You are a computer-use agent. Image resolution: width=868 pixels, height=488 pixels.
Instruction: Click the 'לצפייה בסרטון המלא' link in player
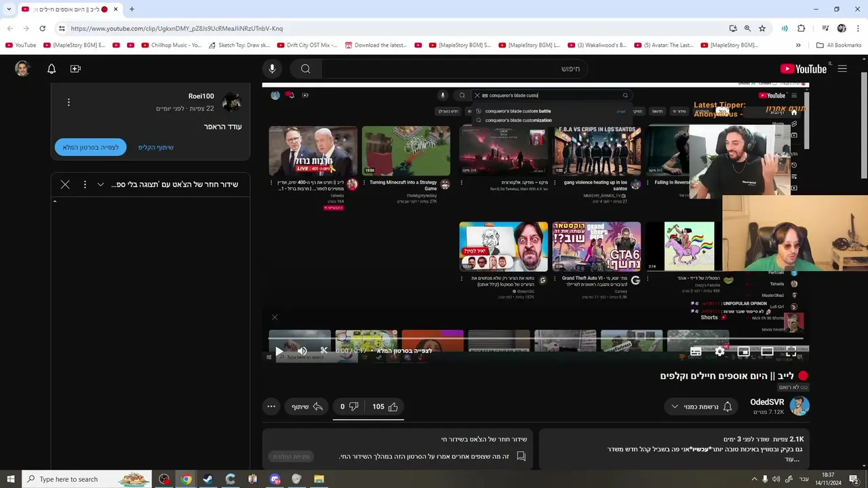click(404, 351)
